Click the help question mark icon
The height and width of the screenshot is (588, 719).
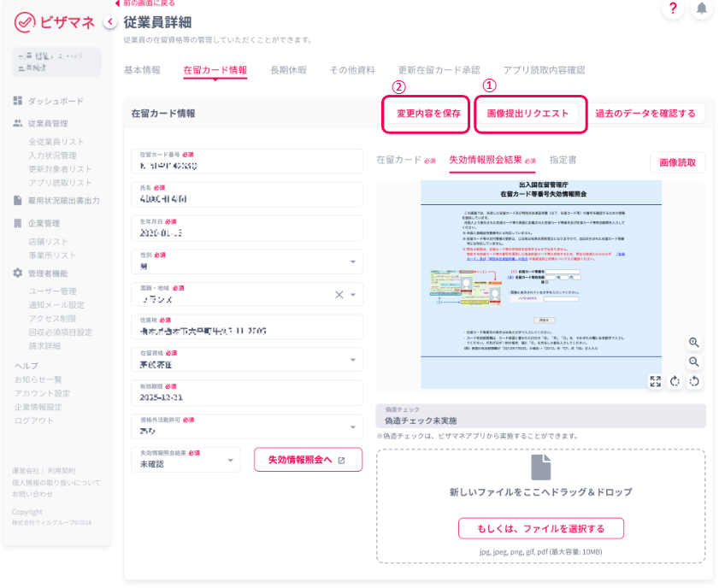pos(675,9)
